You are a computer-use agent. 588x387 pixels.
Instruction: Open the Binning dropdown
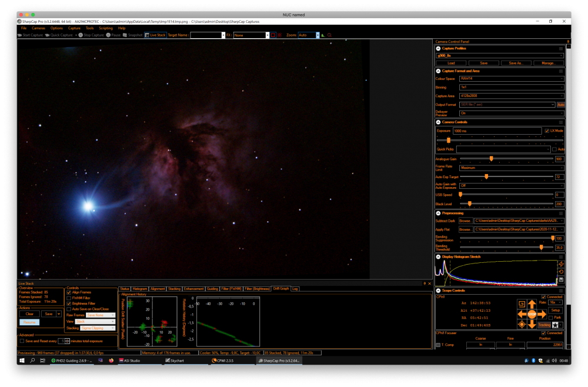(512, 88)
